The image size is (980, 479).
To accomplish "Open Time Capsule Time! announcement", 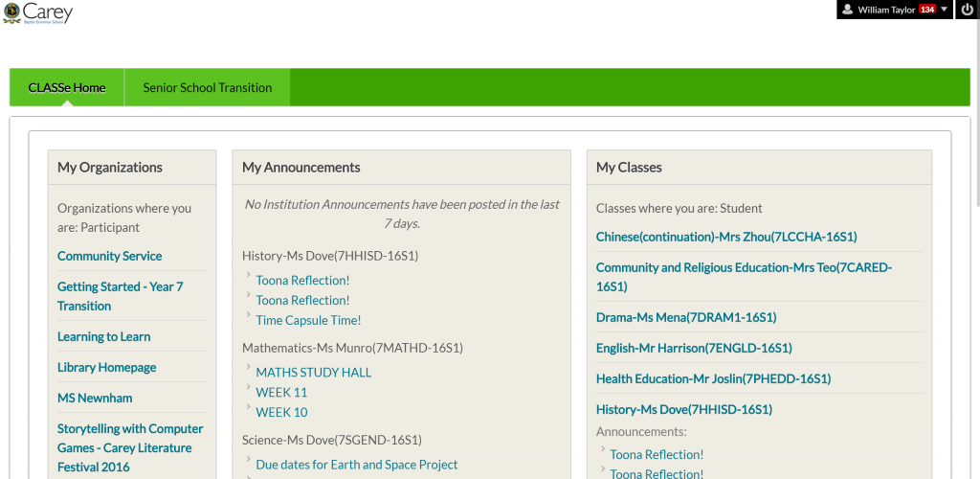I will pyautogui.click(x=308, y=320).
